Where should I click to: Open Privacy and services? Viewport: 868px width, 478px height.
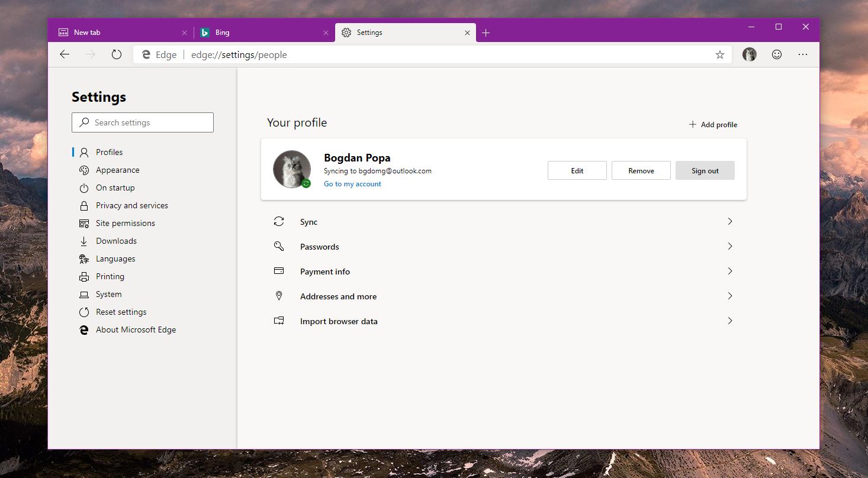(x=131, y=205)
